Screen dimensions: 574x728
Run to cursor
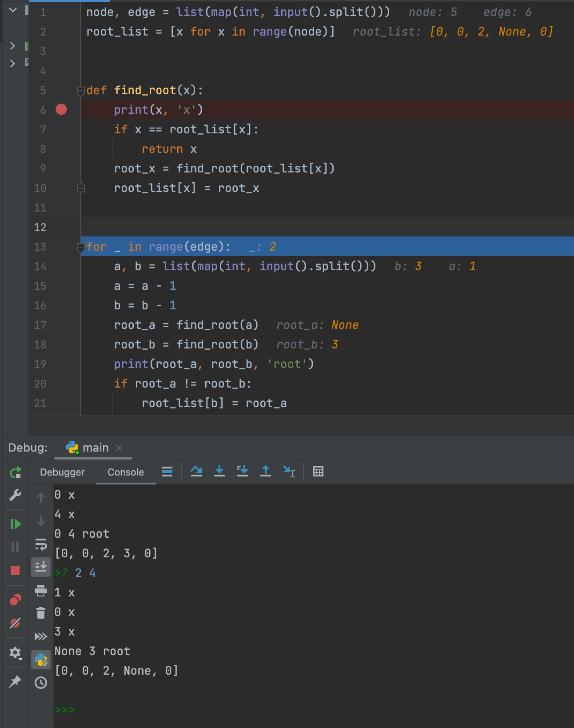(289, 472)
